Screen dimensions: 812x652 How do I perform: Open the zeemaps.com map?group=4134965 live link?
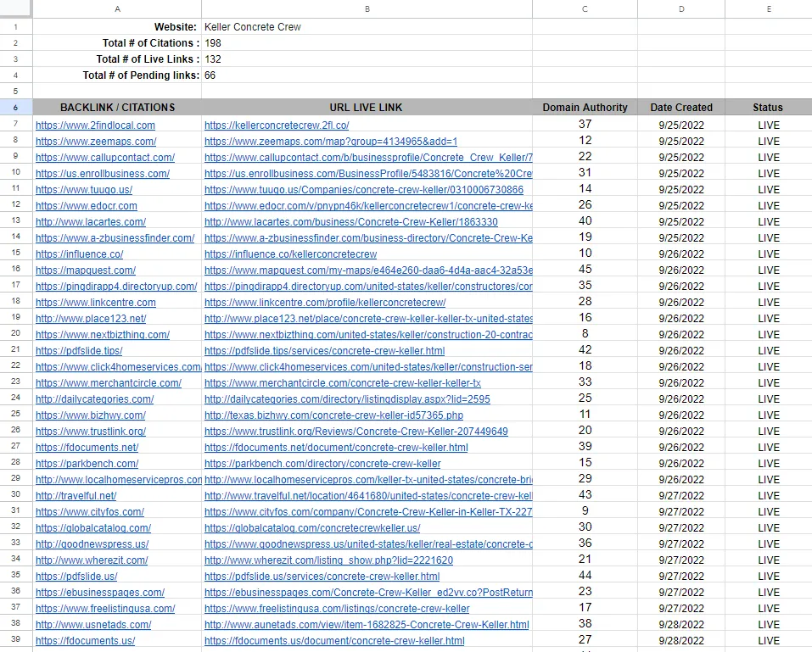(331, 142)
